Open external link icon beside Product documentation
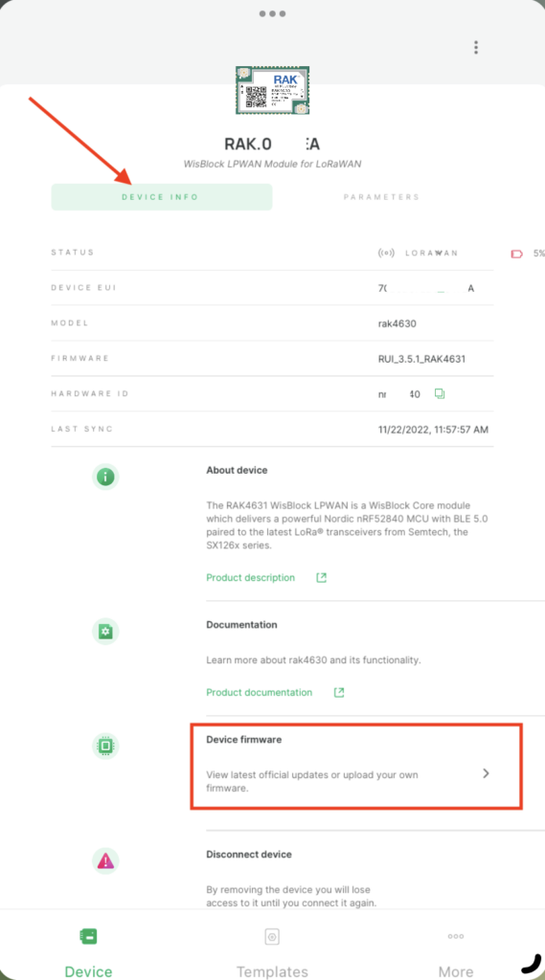This screenshot has width=545, height=980. point(338,693)
